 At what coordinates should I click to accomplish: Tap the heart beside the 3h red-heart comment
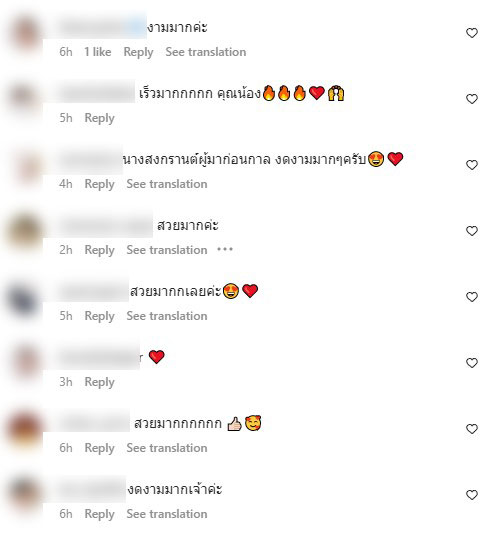tap(472, 363)
